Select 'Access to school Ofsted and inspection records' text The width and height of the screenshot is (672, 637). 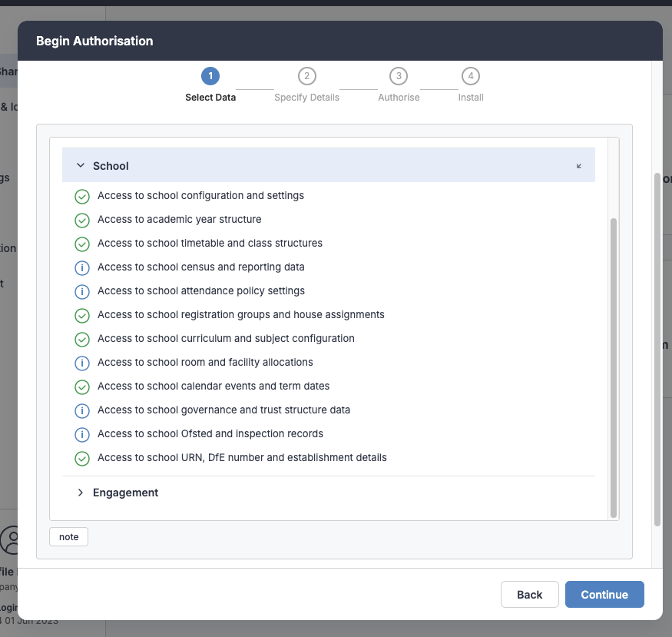(x=210, y=434)
